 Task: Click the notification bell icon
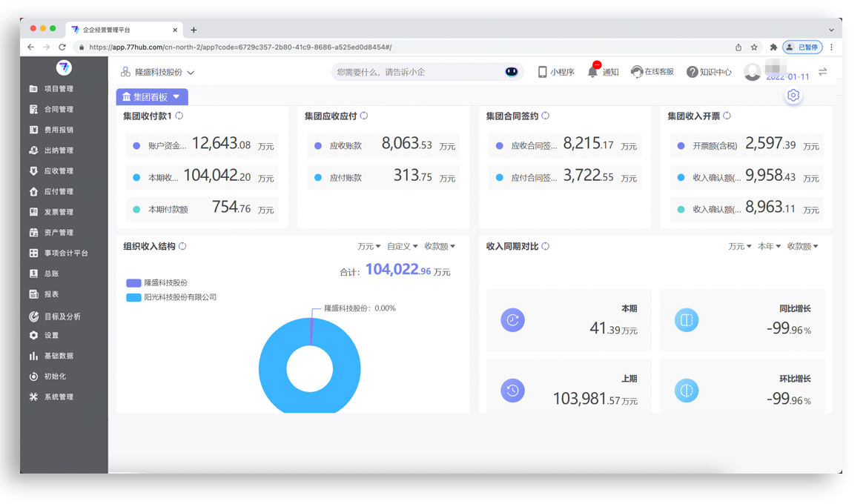pos(592,72)
